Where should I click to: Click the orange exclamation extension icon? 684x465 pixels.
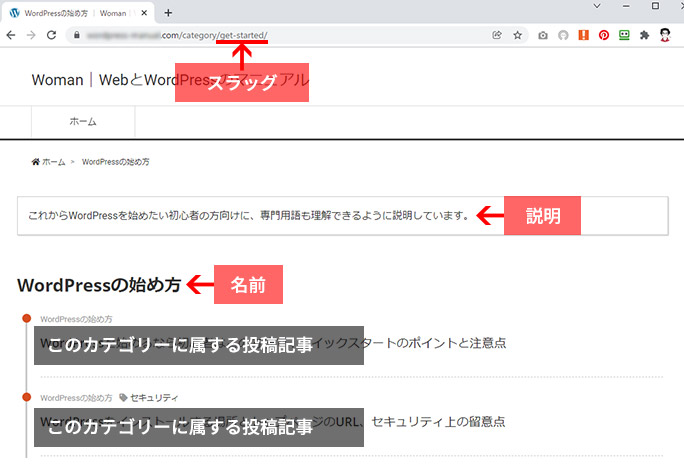coord(584,35)
